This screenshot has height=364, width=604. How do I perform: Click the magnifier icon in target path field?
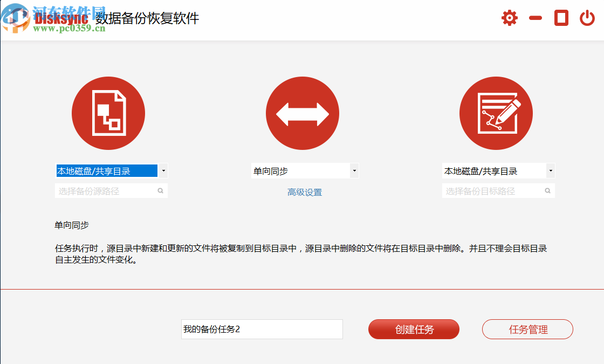548,190
